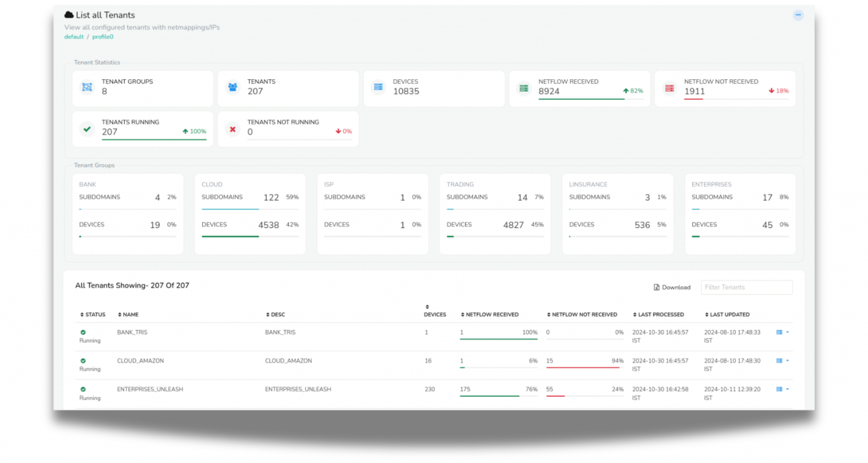Select the TRADING tenant group card
Screen dimensions: 868x463
point(495,214)
